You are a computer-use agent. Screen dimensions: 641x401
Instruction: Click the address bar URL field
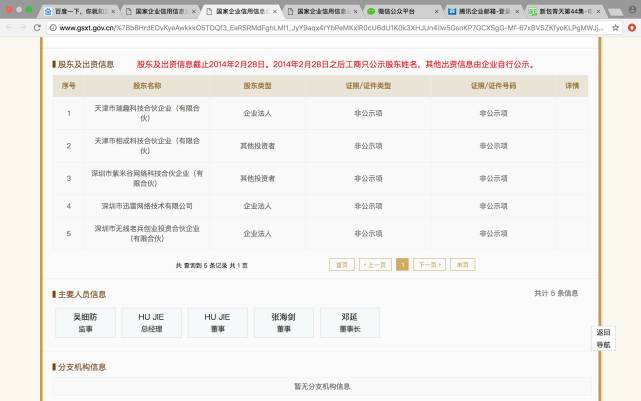click(331, 28)
